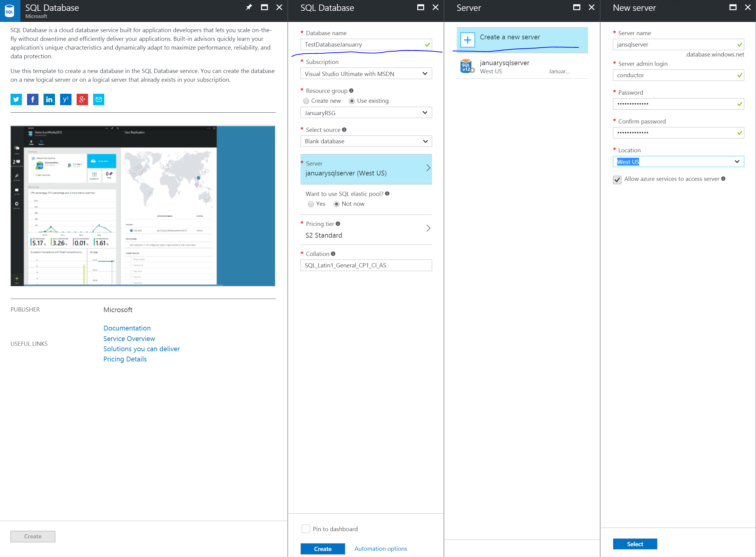The height and width of the screenshot is (557, 756).
Task: Maximize the New server blade
Action: pyautogui.click(x=733, y=7)
